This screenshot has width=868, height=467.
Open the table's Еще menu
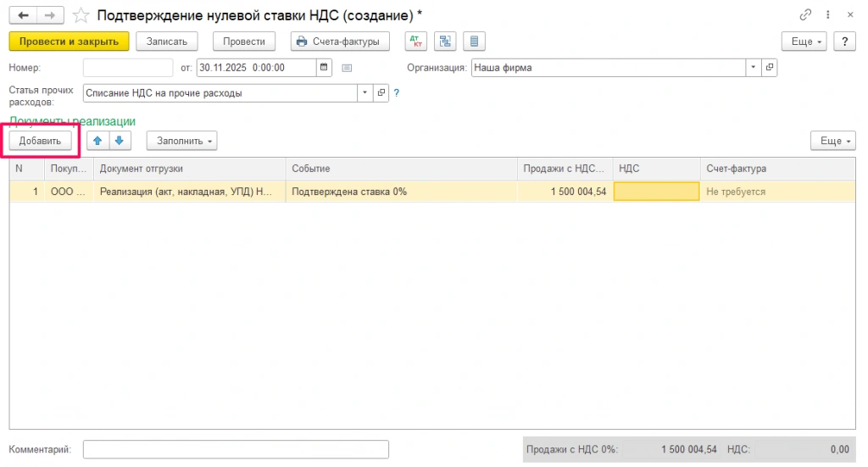coord(833,141)
